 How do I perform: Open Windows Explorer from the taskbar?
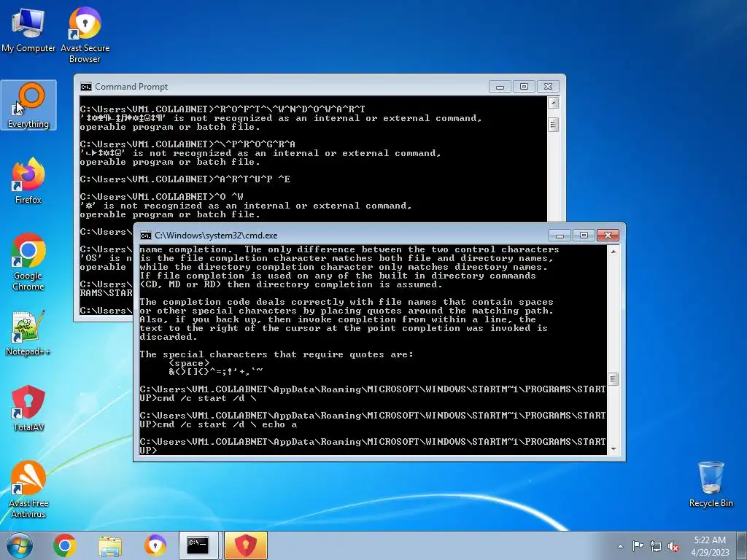coord(110,545)
